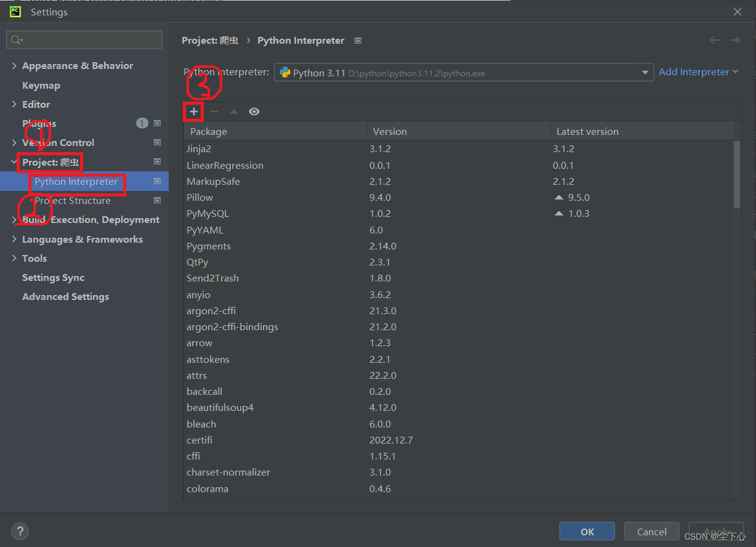Open the Add Interpreter menu
Image resolution: width=756 pixels, height=547 pixels.
[698, 72]
